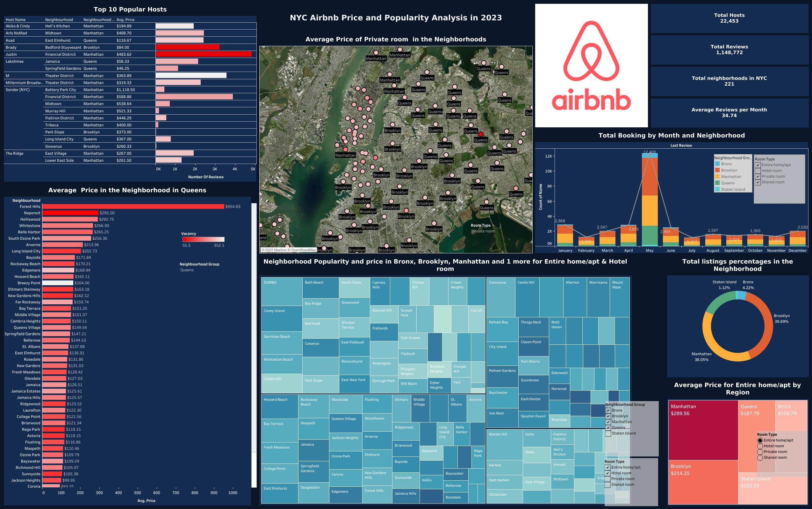Select Private room radio in region price filter

click(x=760, y=452)
